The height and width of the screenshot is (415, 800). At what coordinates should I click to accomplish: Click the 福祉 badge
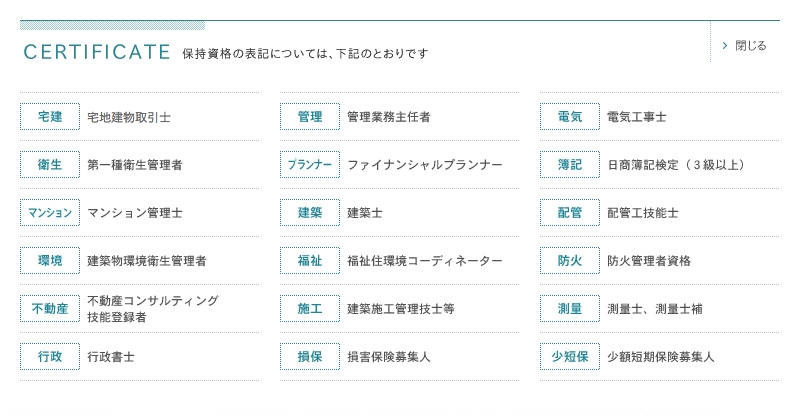tap(310, 260)
